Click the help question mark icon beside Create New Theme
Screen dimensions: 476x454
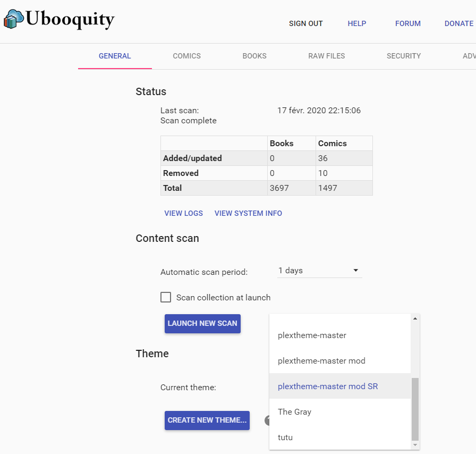click(267, 421)
